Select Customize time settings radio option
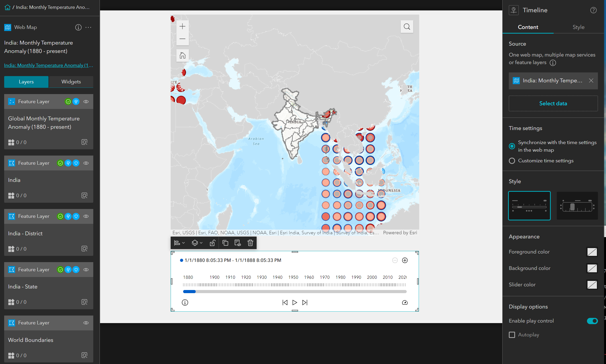This screenshot has height=364, width=606. click(x=512, y=161)
